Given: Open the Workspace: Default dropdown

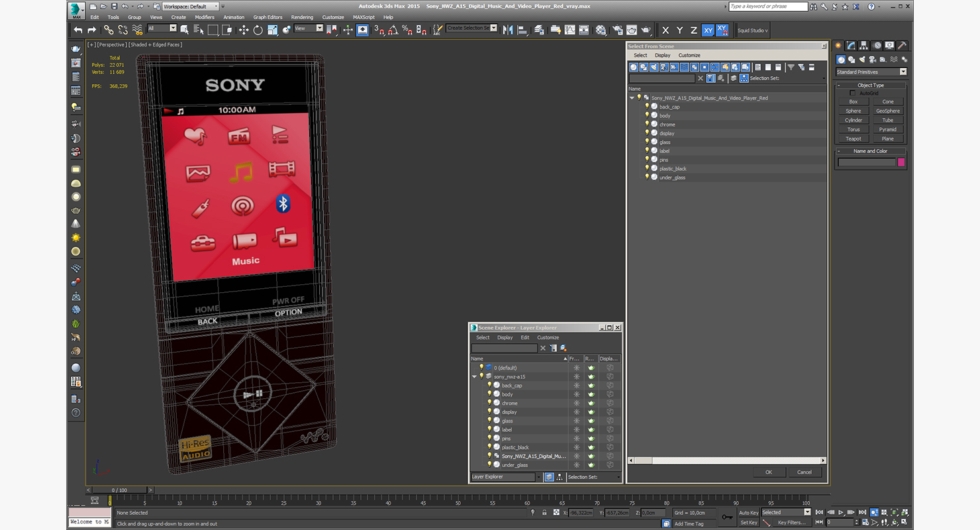Looking at the screenshot, I should click(191, 7).
